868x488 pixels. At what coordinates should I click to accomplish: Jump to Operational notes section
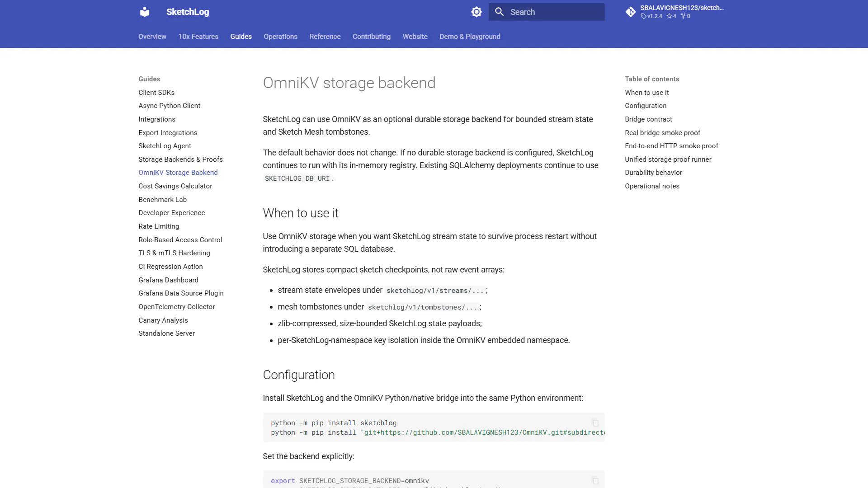click(652, 186)
